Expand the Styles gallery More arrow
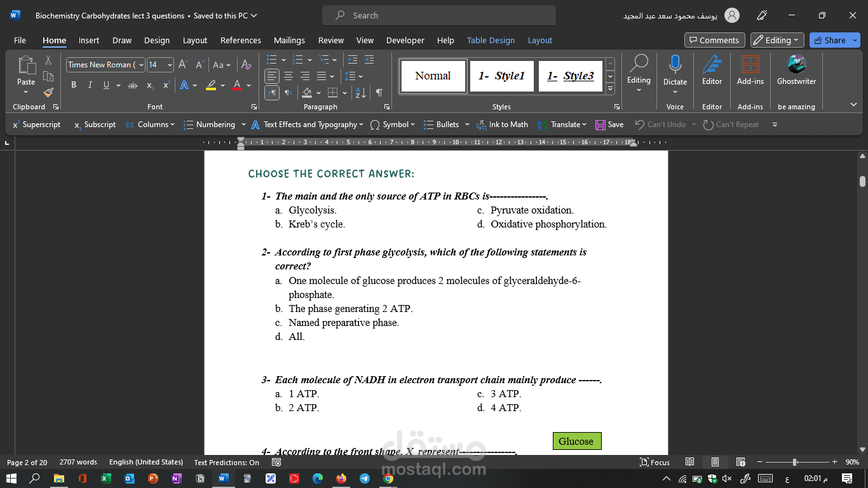Screen dimensions: 868x488 click(611, 88)
